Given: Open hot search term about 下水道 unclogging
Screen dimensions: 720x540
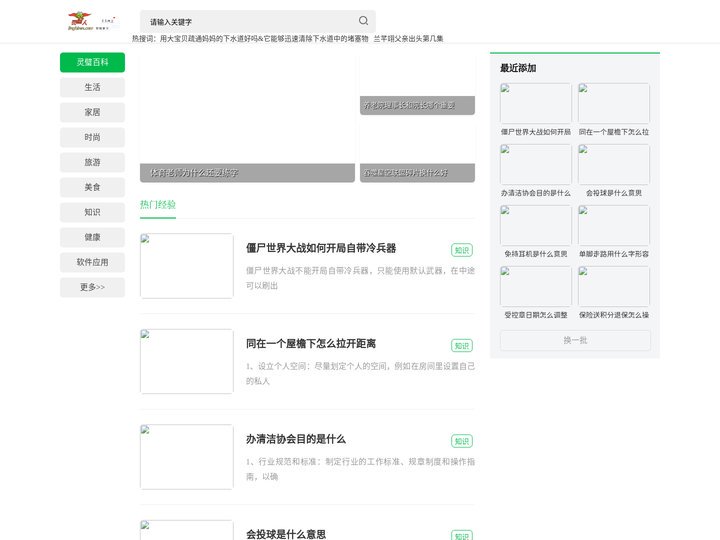Looking at the screenshot, I should coord(264,39).
